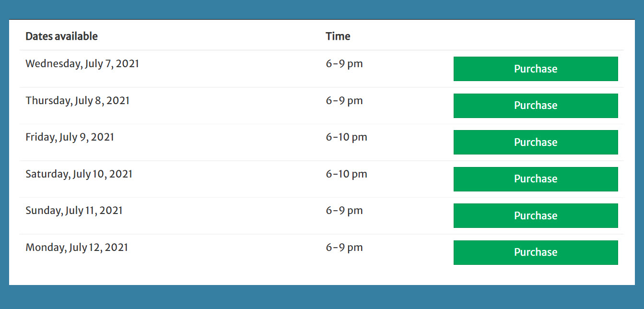Select the Thursday, July 8, 2021 date text
Image resolution: width=644 pixels, height=309 pixels.
coord(77,101)
